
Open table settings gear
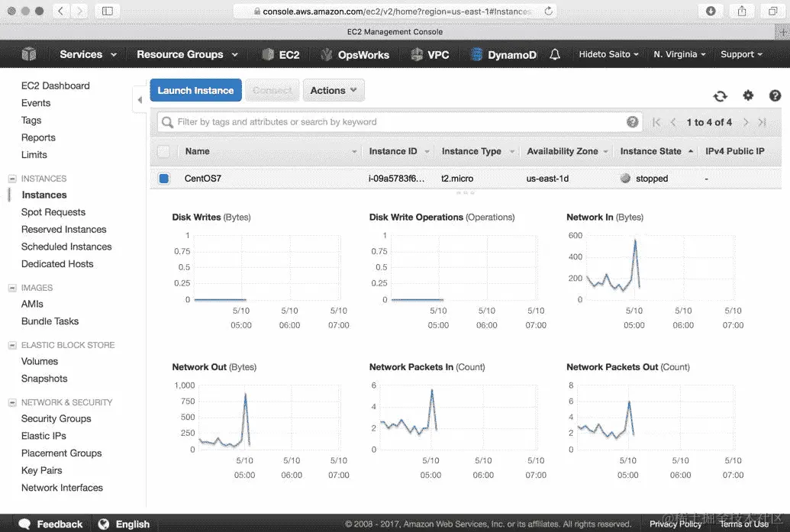coord(748,95)
